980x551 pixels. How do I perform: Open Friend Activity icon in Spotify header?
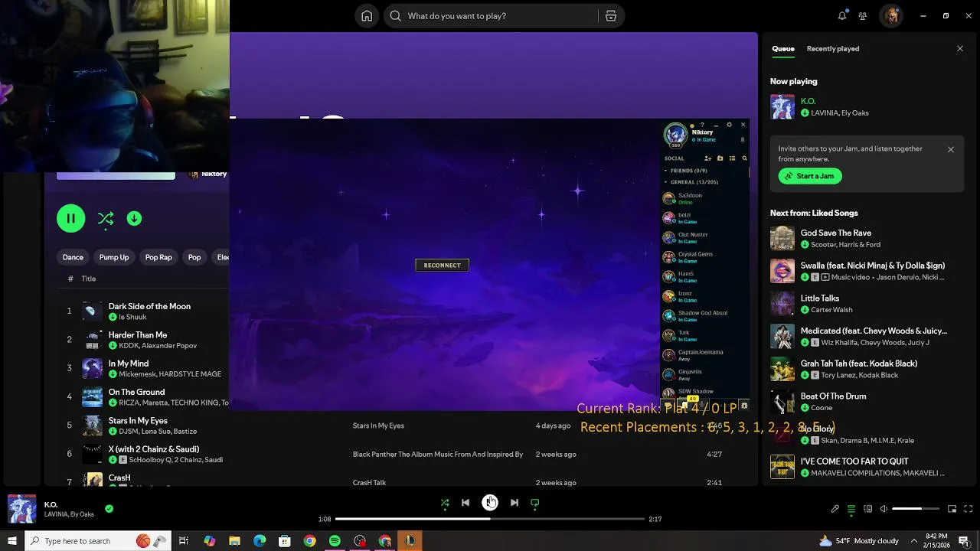[863, 16]
